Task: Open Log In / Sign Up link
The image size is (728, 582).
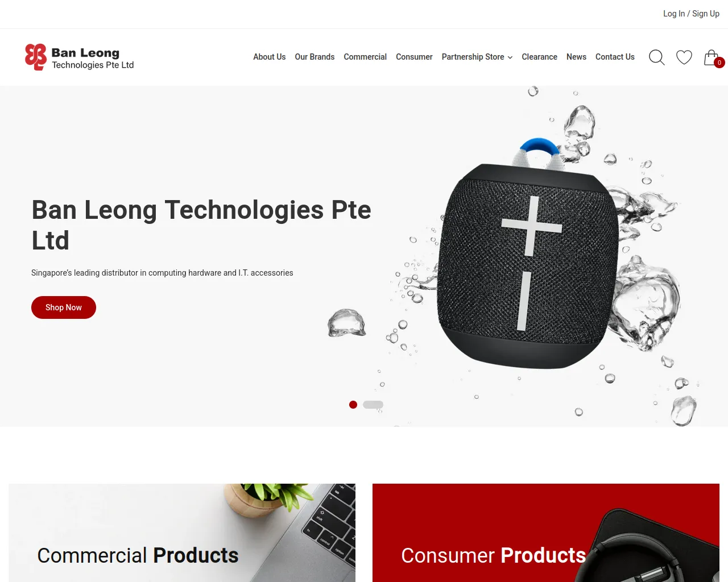Action: 691,14
